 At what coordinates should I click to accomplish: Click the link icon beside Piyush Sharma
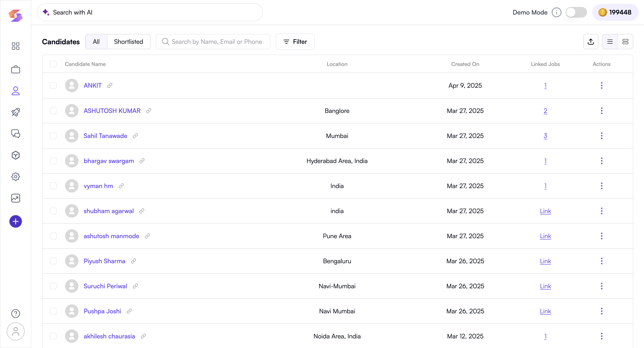(x=133, y=261)
